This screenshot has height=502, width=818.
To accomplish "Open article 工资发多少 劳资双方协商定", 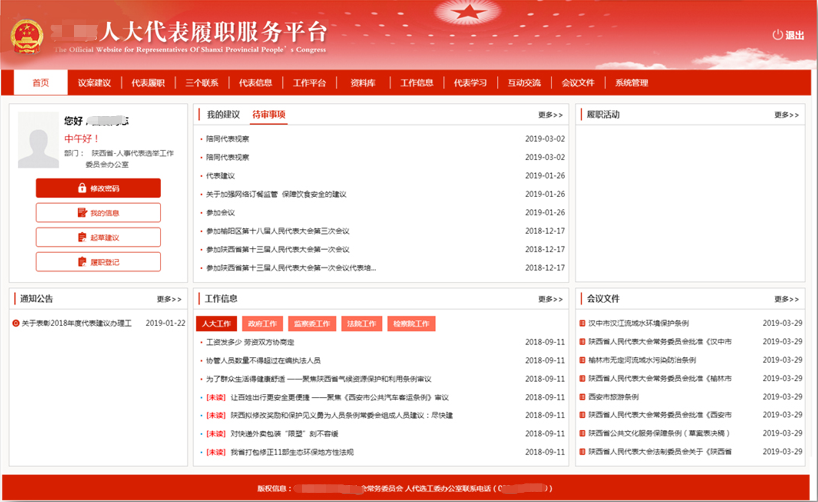I will click(x=250, y=342).
